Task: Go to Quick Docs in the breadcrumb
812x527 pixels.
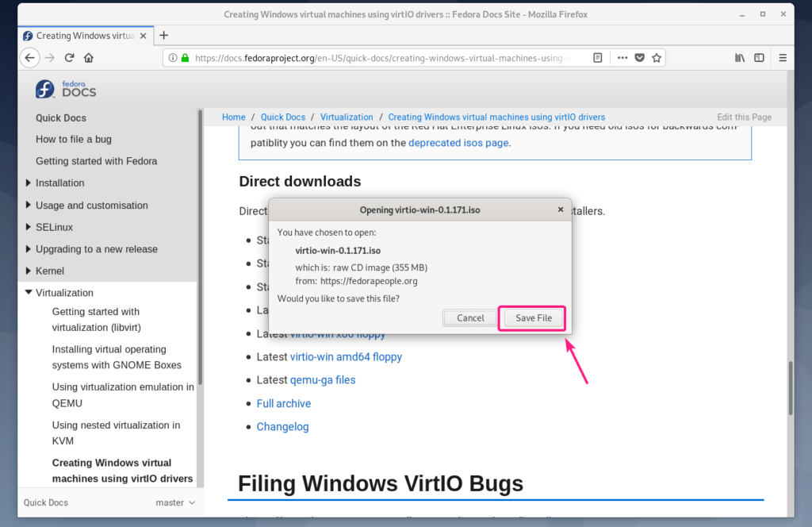Action: click(283, 117)
